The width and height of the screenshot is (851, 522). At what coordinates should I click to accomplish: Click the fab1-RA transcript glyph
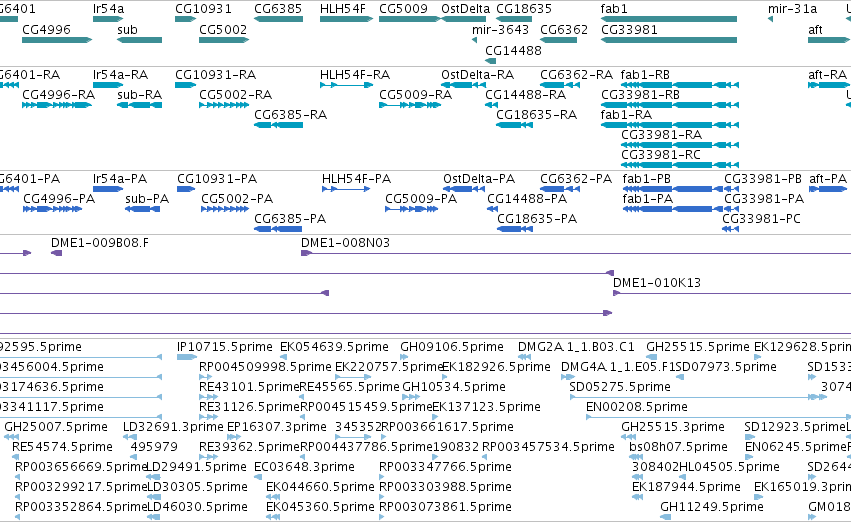(x=670, y=125)
